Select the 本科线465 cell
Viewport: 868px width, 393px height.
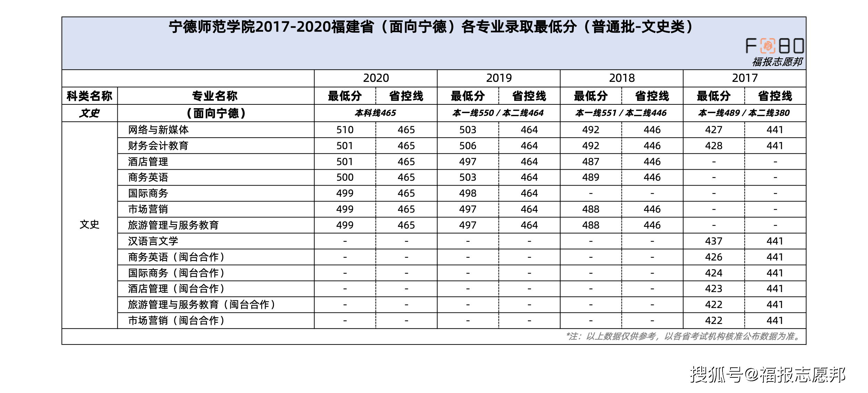tap(375, 113)
